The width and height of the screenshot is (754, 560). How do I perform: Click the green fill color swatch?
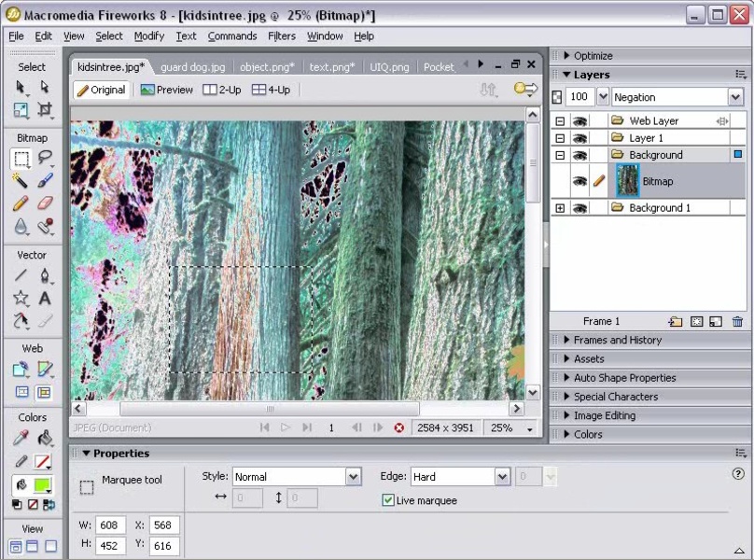(42, 485)
